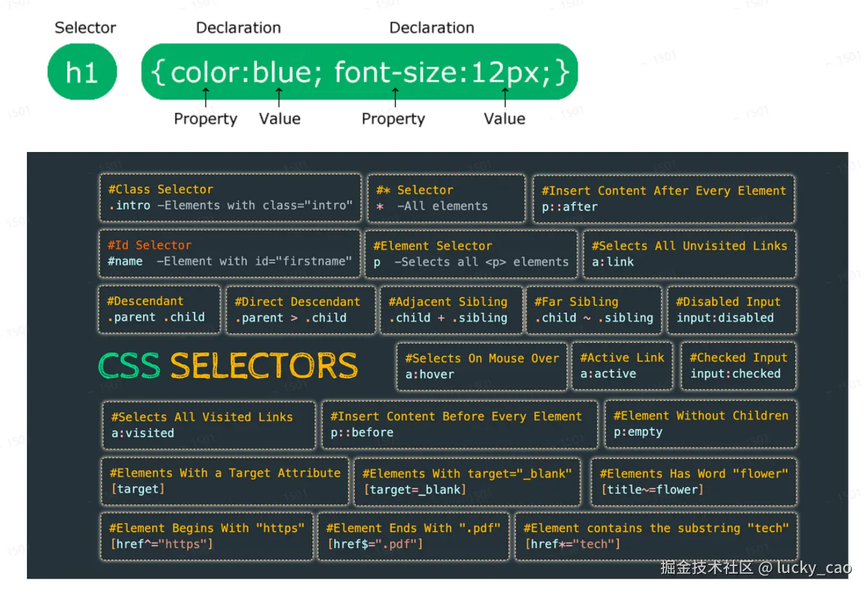This screenshot has height=593, width=868.
Task: Click the 'Selector' label above h1
Action: point(85,28)
